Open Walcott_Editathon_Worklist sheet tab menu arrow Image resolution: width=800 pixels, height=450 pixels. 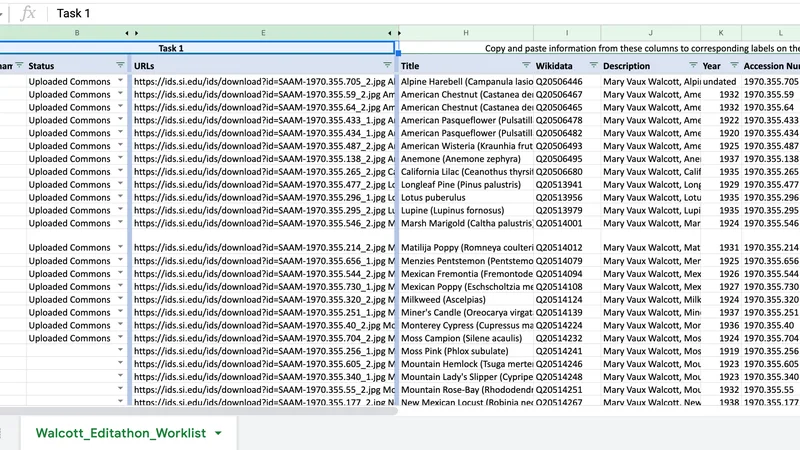point(218,433)
